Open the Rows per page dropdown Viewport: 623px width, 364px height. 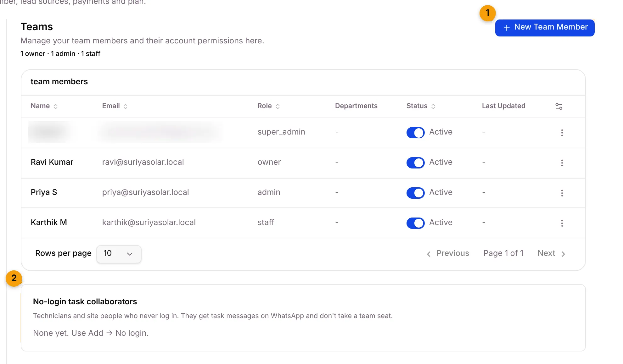click(119, 254)
